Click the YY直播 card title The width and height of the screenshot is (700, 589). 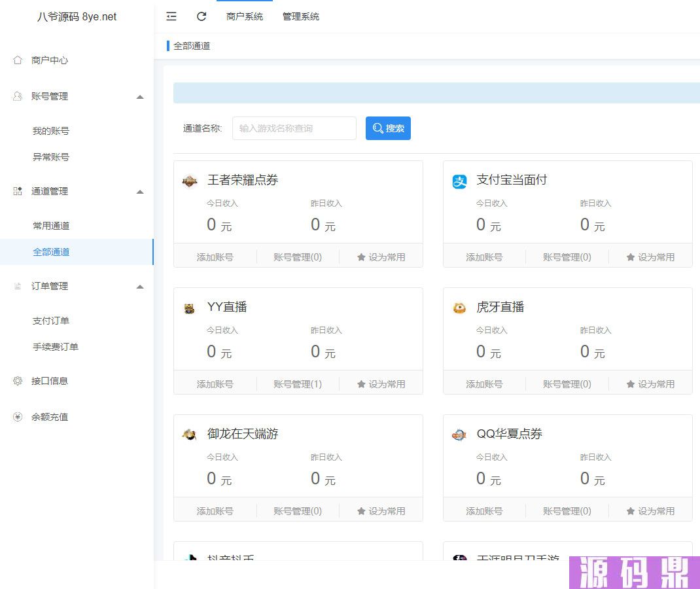227,307
